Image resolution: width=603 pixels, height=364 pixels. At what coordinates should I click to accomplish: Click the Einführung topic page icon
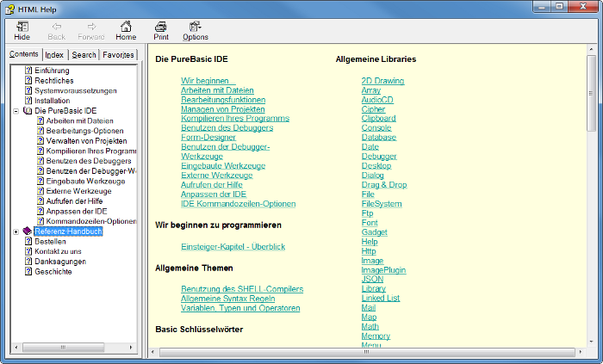(28, 71)
